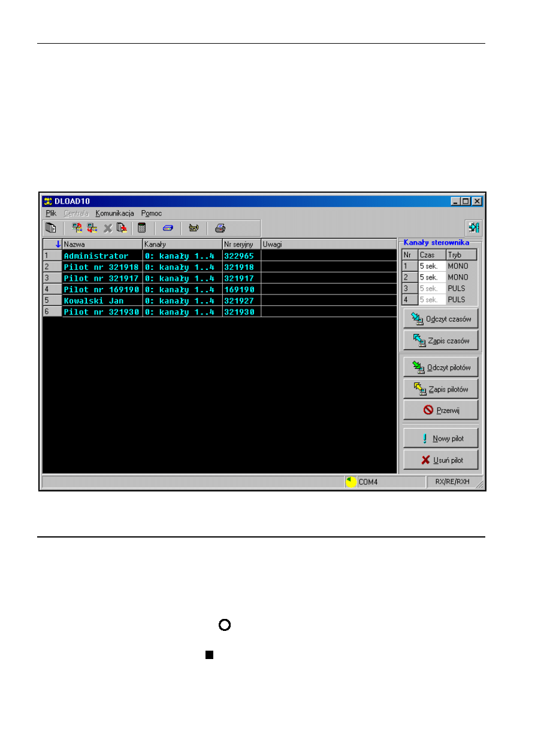This screenshot has height=756, width=535.
Task: Click the blue modem icon on the toolbar
Action: (x=168, y=227)
